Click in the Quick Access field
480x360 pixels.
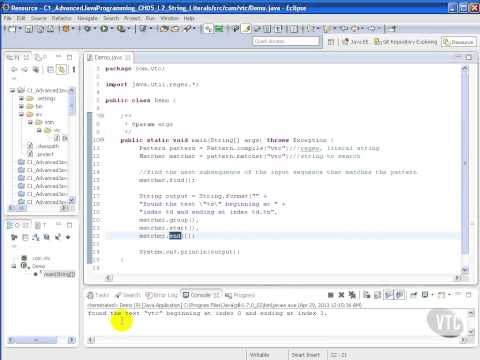(286, 41)
